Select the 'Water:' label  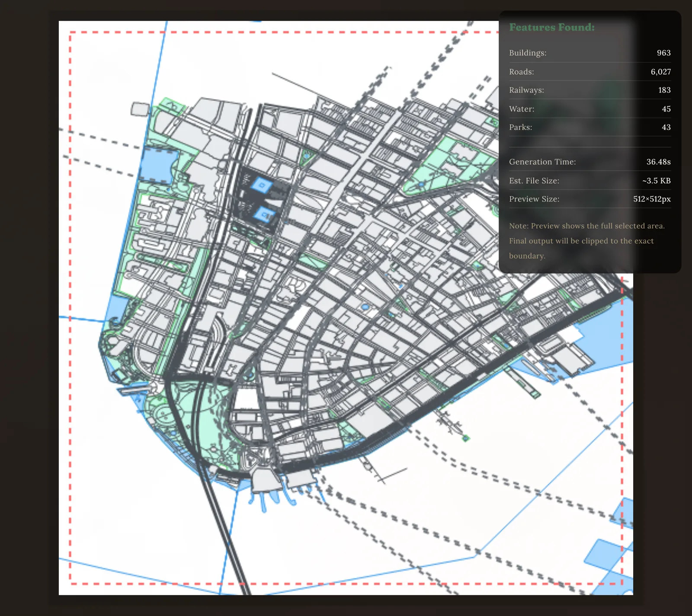tap(522, 109)
